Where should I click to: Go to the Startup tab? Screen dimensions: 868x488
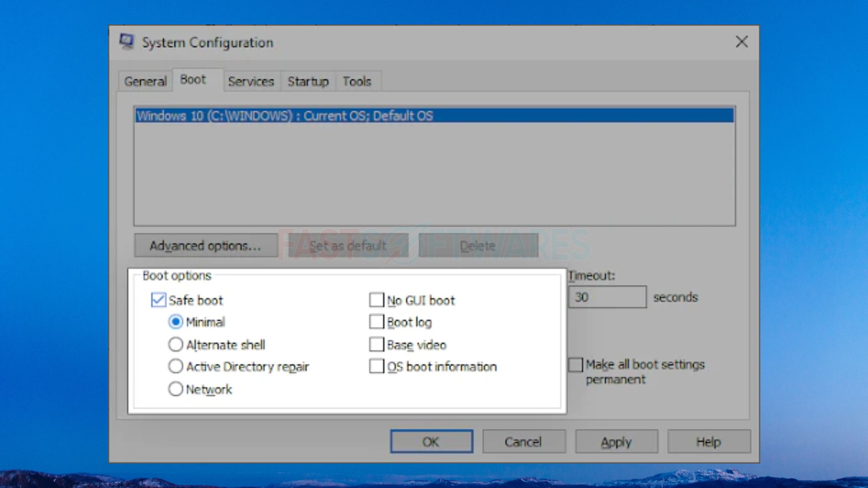(308, 81)
